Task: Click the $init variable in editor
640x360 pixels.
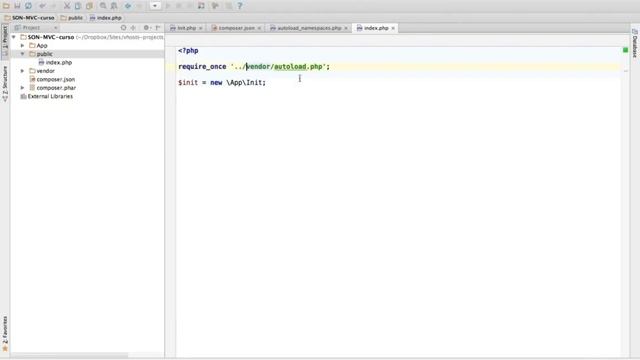Action: pos(188,82)
